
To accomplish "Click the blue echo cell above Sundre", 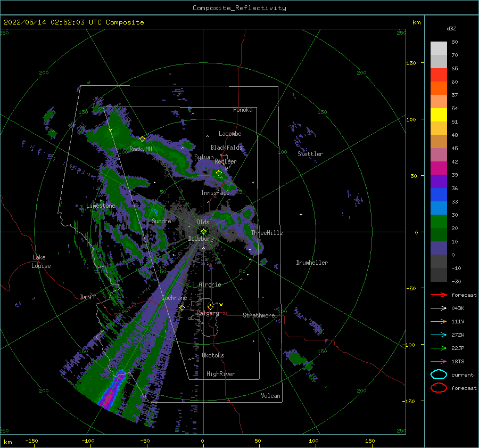I will tap(156, 211).
